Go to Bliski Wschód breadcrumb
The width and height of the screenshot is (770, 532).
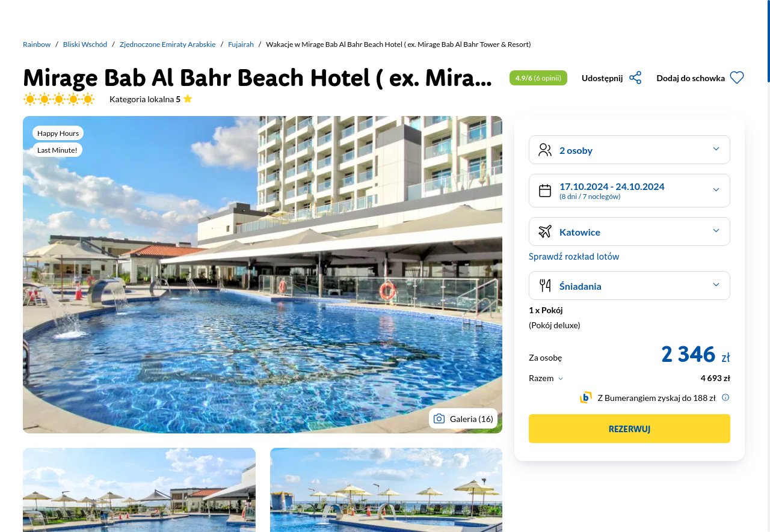click(x=85, y=44)
